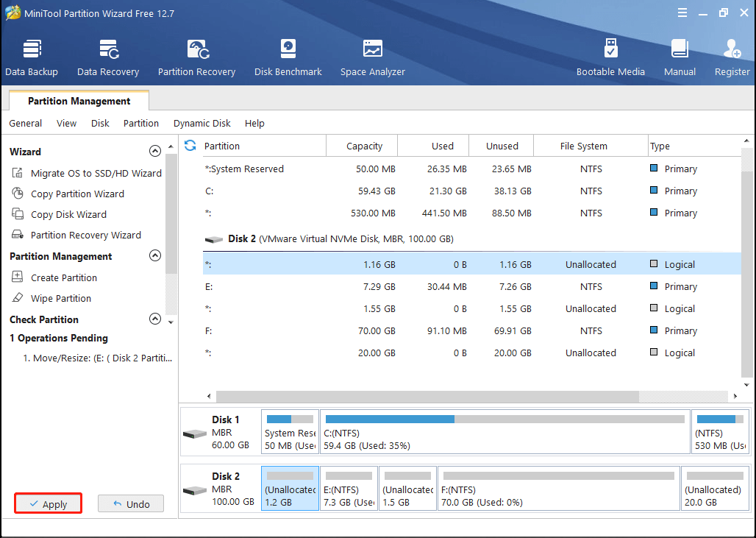The height and width of the screenshot is (538, 756).
Task: Open the Space Analyzer tool
Action: 373,58
